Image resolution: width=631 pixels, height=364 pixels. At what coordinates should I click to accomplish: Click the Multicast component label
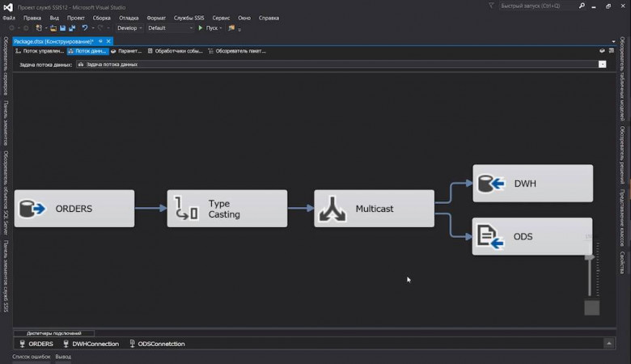pyautogui.click(x=375, y=209)
